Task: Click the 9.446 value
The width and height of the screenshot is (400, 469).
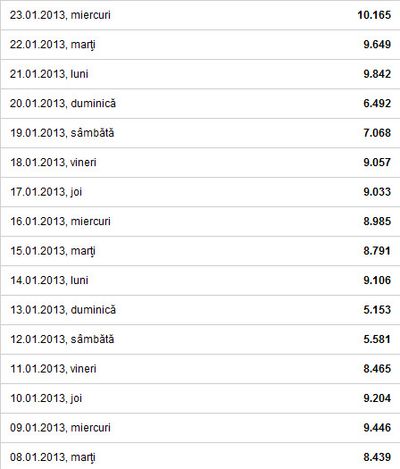Action: point(377,428)
